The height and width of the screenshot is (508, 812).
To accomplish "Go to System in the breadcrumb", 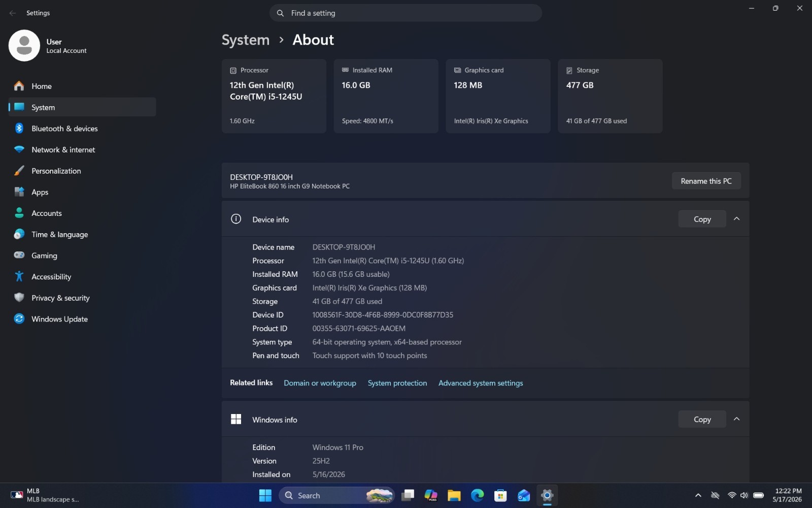I will point(246,40).
